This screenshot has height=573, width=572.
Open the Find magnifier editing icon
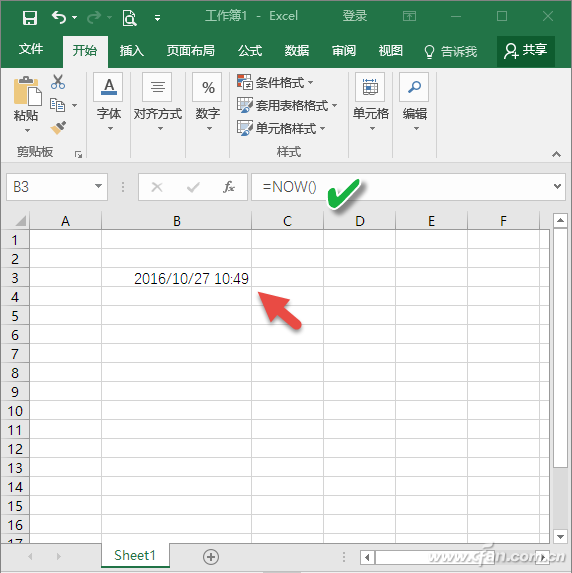pos(414,87)
